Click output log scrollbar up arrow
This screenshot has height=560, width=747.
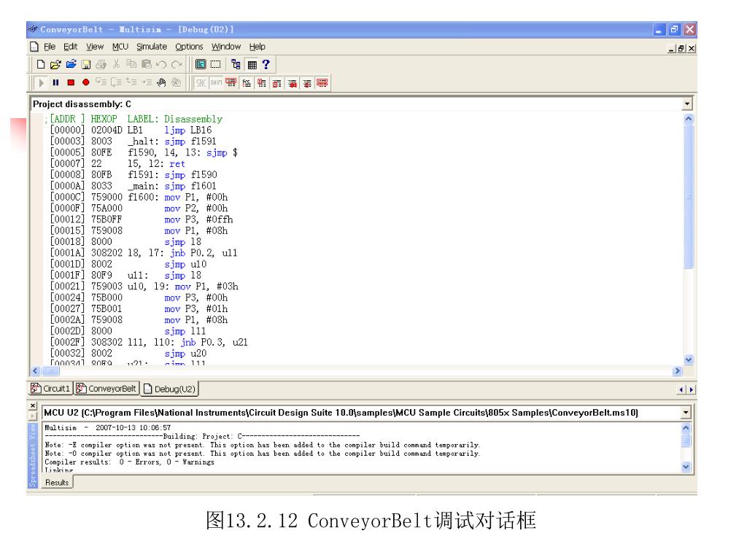(x=686, y=427)
